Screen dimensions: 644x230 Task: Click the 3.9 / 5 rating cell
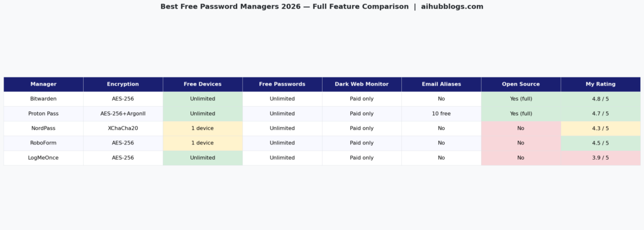coord(601,158)
